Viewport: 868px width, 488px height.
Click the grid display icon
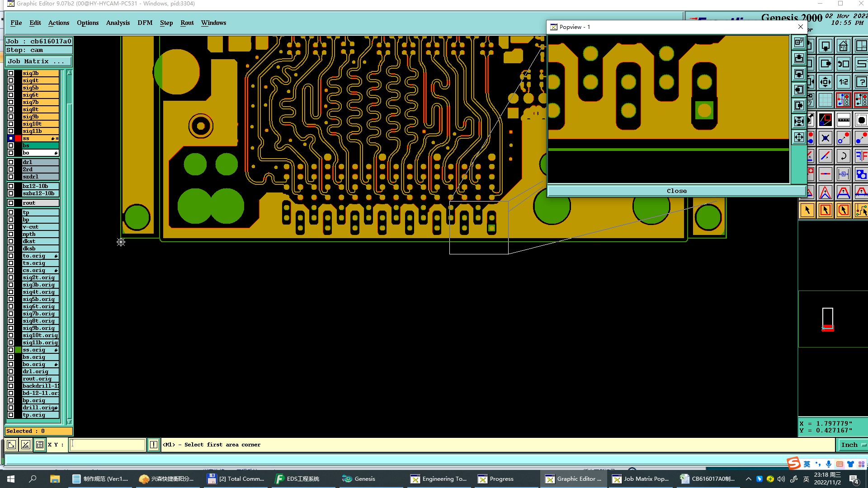[x=826, y=100]
